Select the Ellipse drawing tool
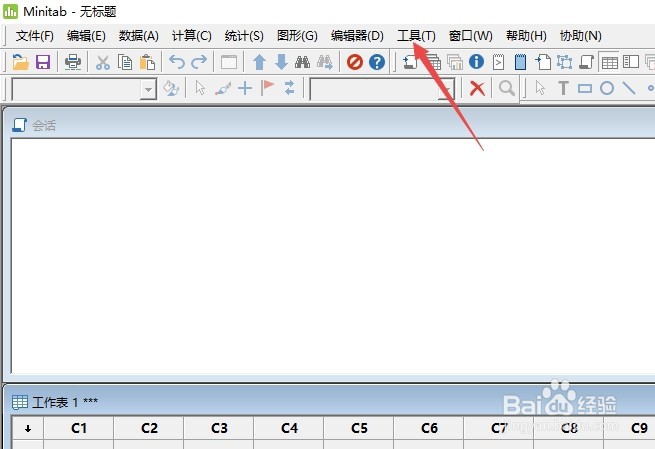 [607, 88]
